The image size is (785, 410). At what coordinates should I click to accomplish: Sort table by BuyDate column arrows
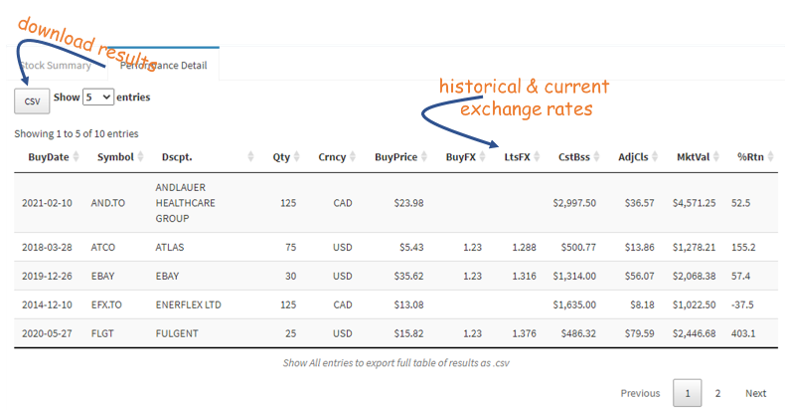tap(76, 157)
